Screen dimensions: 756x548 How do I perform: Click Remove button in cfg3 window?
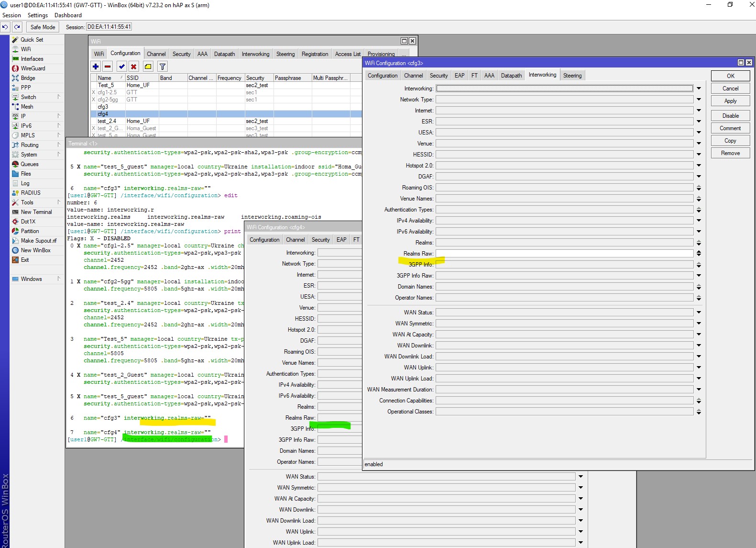[731, 153]
